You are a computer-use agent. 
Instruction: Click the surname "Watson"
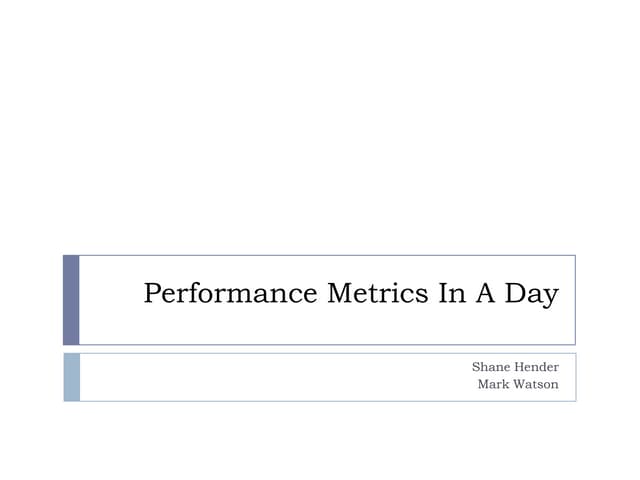(537, 385)
